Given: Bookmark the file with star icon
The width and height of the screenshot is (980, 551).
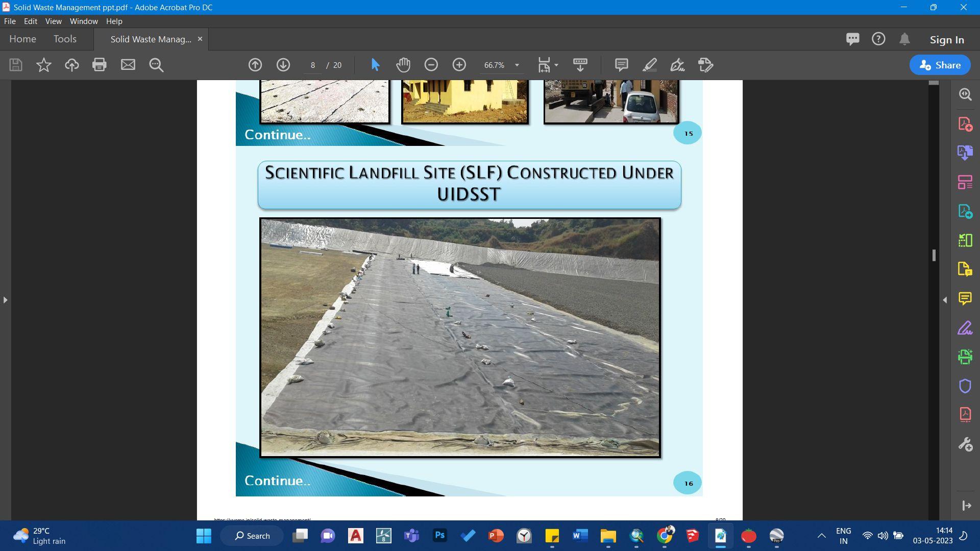Looking at the screenshot, I should (x=43, y=65).
